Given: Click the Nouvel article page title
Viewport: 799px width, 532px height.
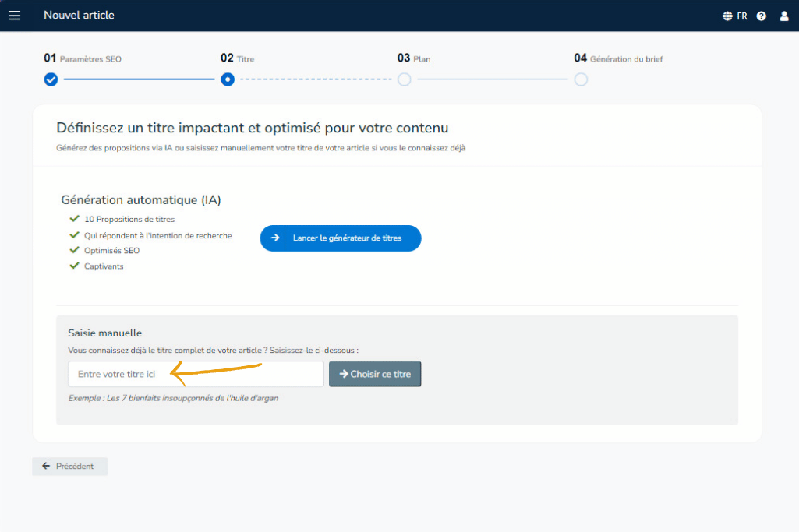Looking at the screenshot, I should pos(79,16).
